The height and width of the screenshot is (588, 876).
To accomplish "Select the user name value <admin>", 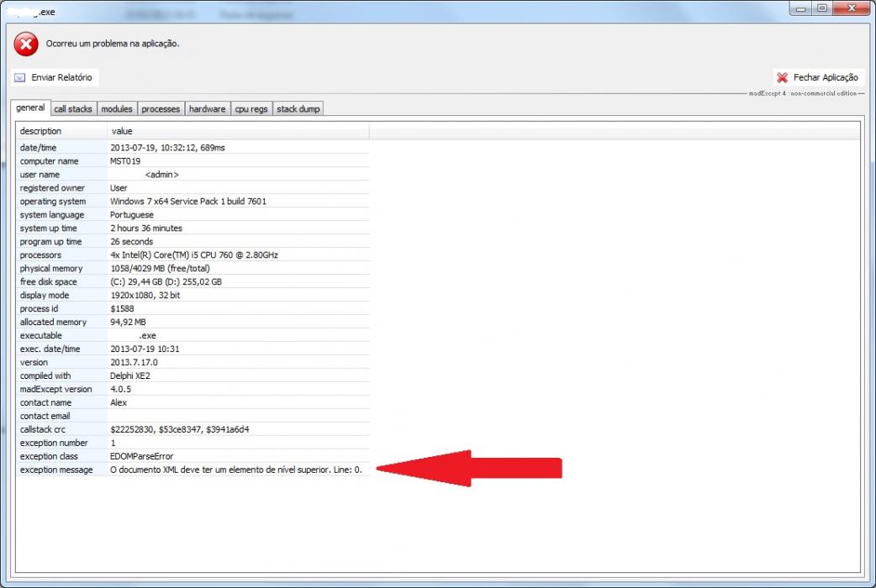I will pos(162,175).
